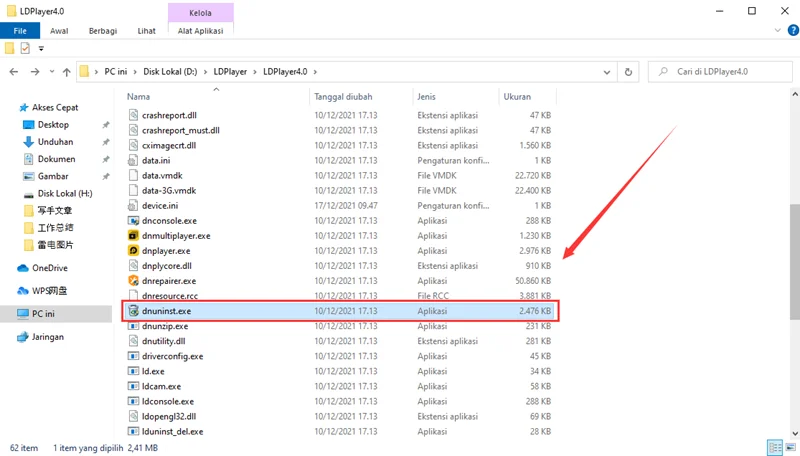
Task: Click the vertical scrollbar thumb of file list
Action: coord(794,262)
